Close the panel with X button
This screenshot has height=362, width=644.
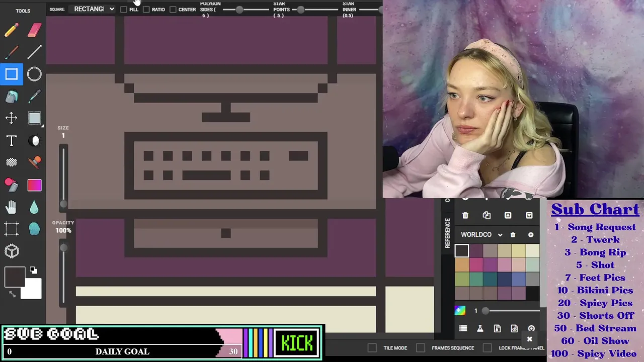pyautogui.click(x=529, y=339)
